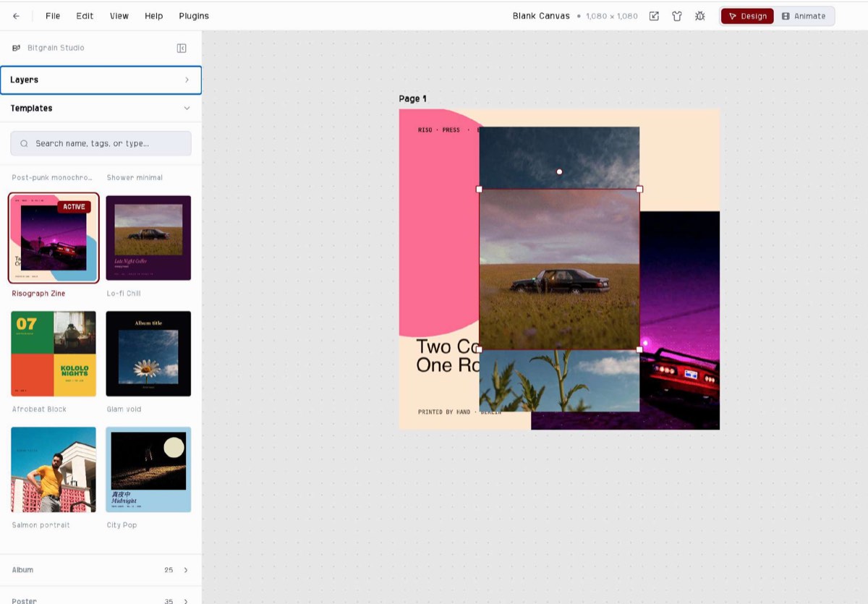This screenshot has width=868, height=604.
Task: Click the 'Post-punk monochro...' template label
Action: pyautogui.click(x=52, y=177)
